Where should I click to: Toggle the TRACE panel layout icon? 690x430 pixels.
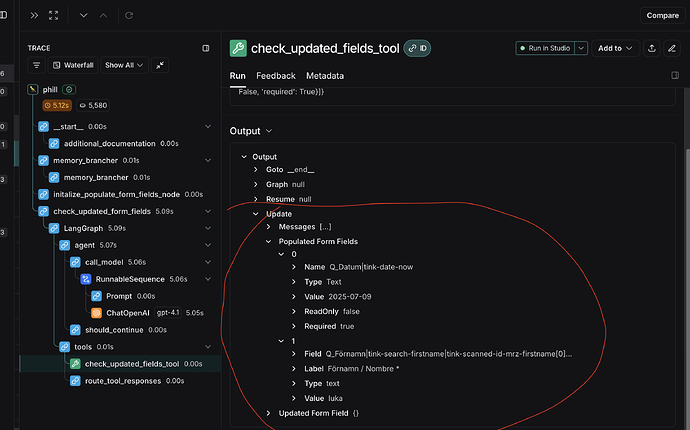206,47
